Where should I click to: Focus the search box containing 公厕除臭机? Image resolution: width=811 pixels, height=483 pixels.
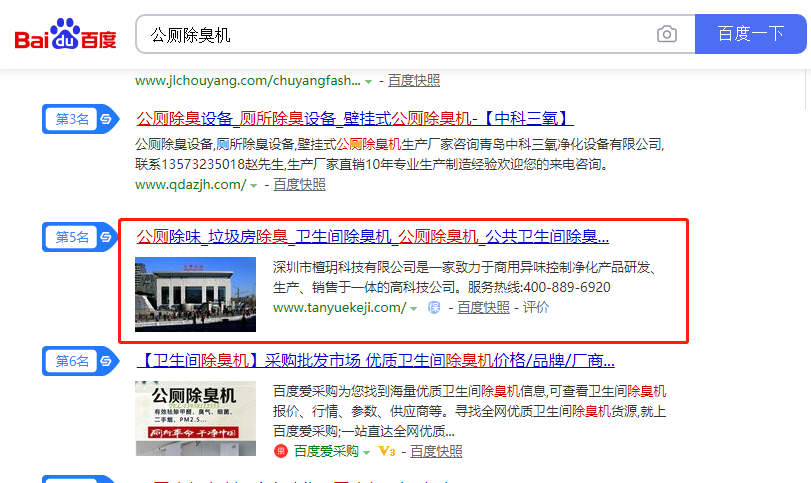(x=415, y=34)
